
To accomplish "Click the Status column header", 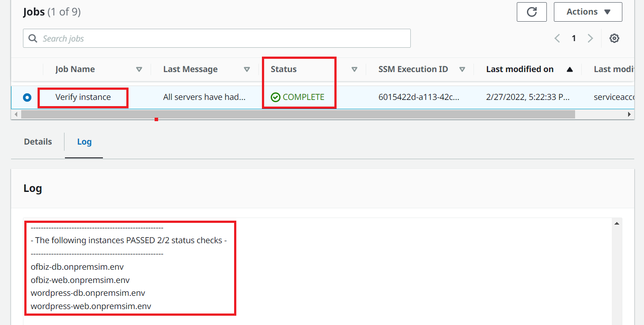I will 284,69.
